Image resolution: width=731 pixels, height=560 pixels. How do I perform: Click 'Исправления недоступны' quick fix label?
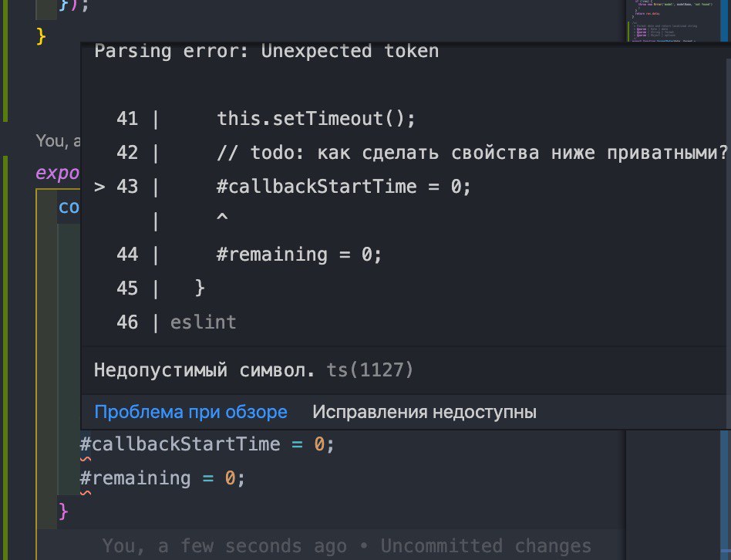[423, 412]
